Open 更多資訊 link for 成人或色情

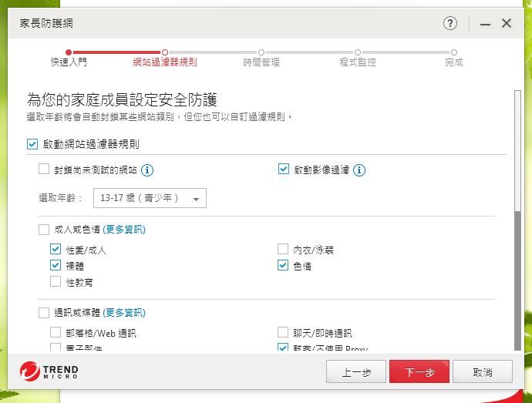(124, 230)
